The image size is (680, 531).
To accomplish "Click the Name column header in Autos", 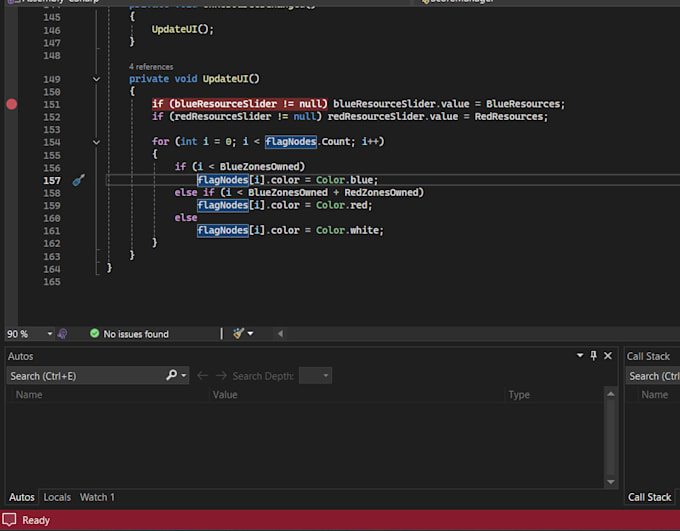I will point(29,395).
